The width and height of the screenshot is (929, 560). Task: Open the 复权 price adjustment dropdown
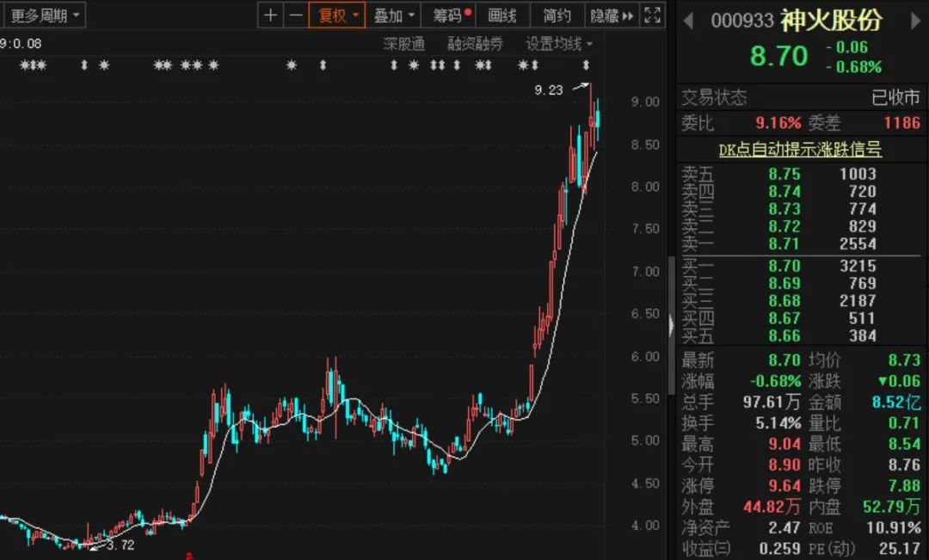(x=338, y=15)
